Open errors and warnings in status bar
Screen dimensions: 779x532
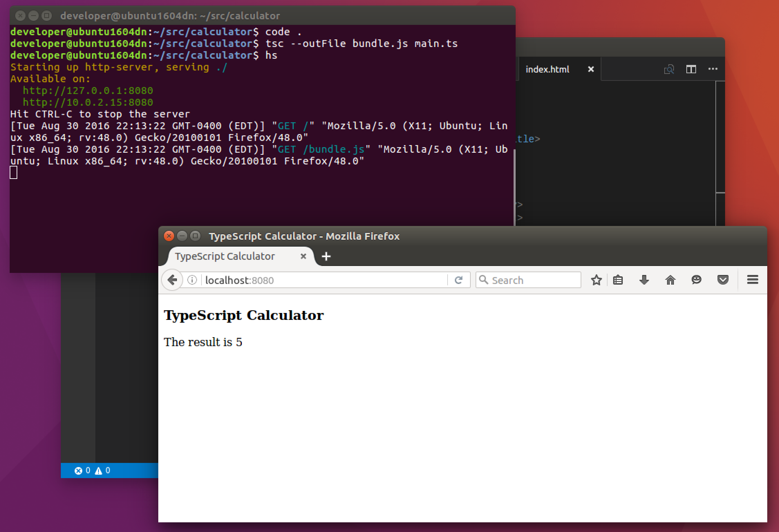tap(92, 471)
